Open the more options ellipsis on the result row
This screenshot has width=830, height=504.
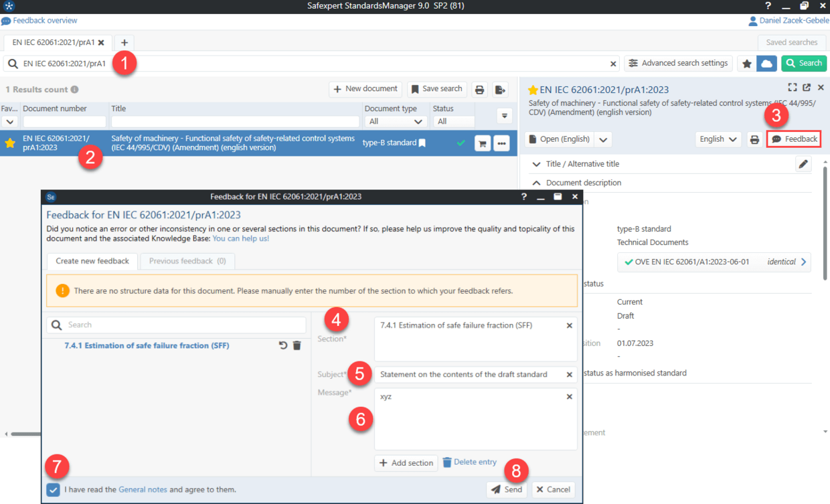[x=501, y=143]
